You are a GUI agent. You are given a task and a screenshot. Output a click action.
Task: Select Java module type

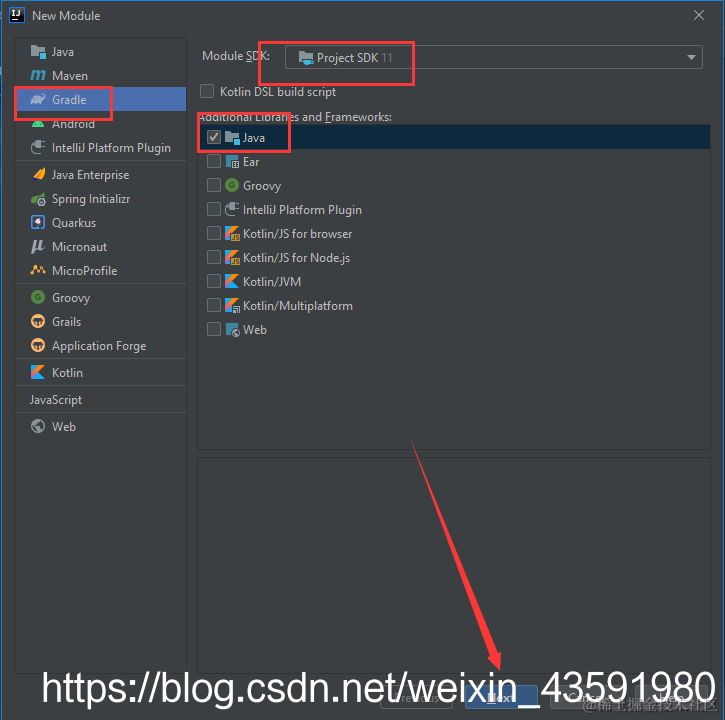(100, 51)
